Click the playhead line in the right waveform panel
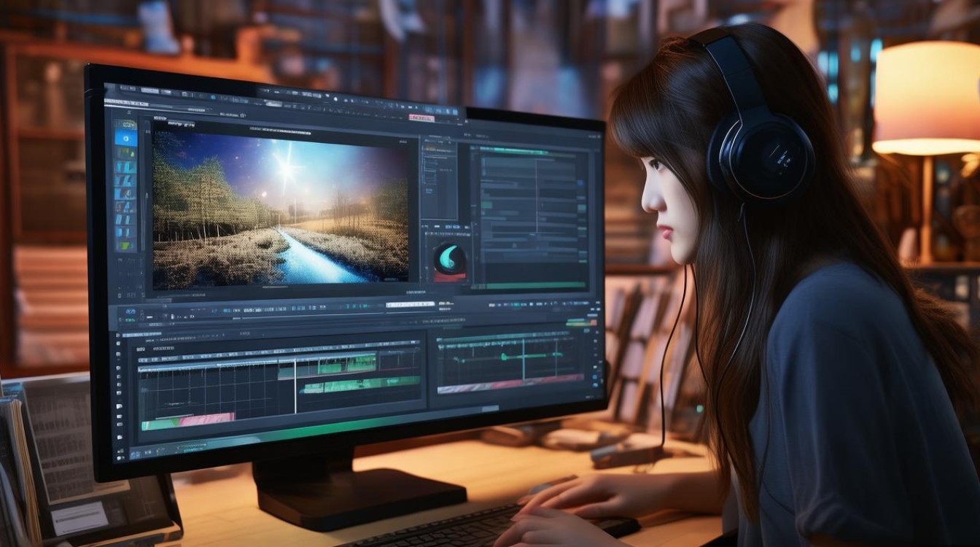This screenshot has height=547, width=980. tap(523, 359)
